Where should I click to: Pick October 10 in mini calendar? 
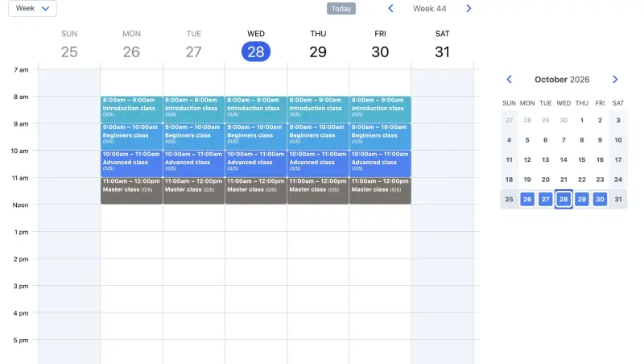(x=618, y=140)
